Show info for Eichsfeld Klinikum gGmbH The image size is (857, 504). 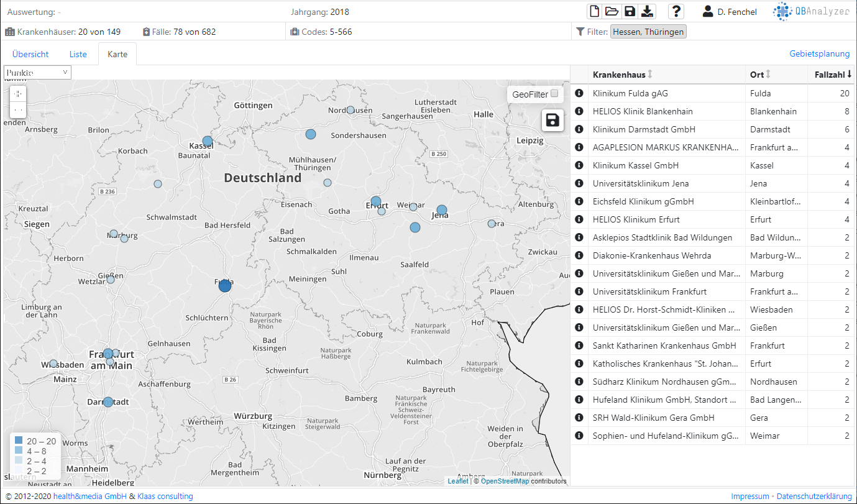tap(579, 201)
